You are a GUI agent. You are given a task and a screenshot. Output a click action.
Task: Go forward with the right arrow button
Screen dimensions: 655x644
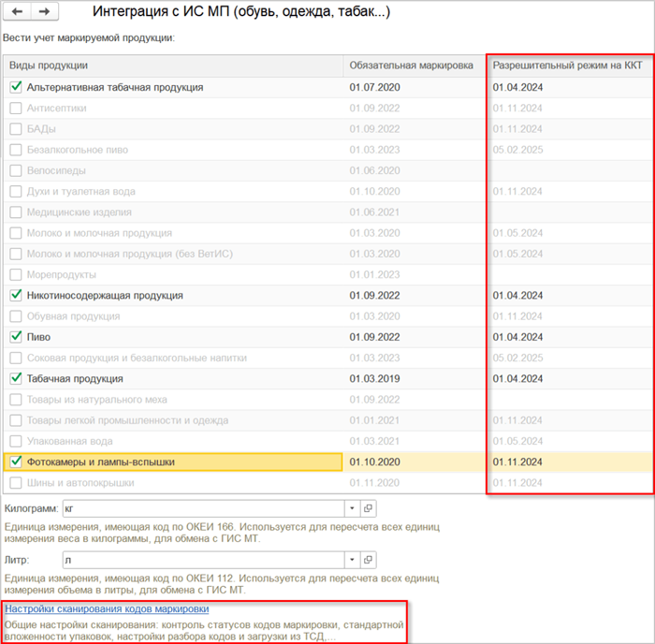[44, 11]
